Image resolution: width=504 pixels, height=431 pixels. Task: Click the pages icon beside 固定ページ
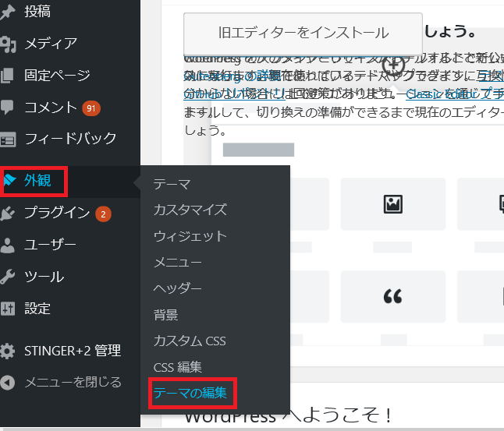coord(7,76)
